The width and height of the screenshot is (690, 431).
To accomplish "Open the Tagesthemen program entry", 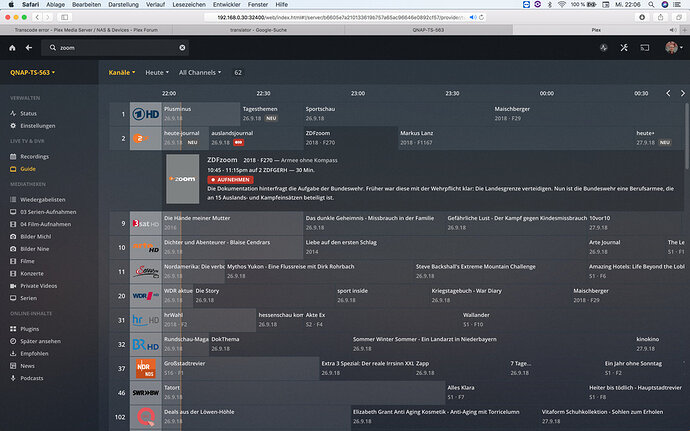I will pyautogui.click(x=272, y=114).
